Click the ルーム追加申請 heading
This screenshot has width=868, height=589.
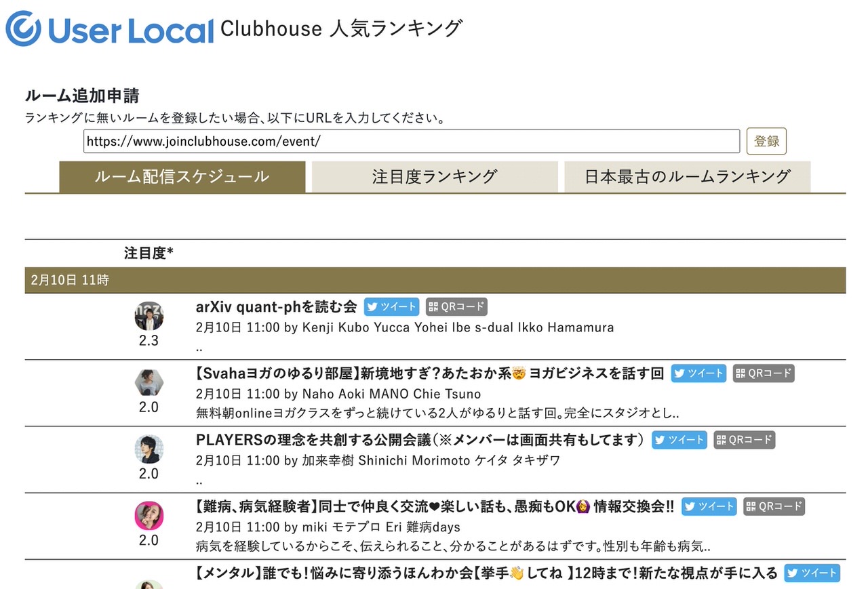(82, 96)
